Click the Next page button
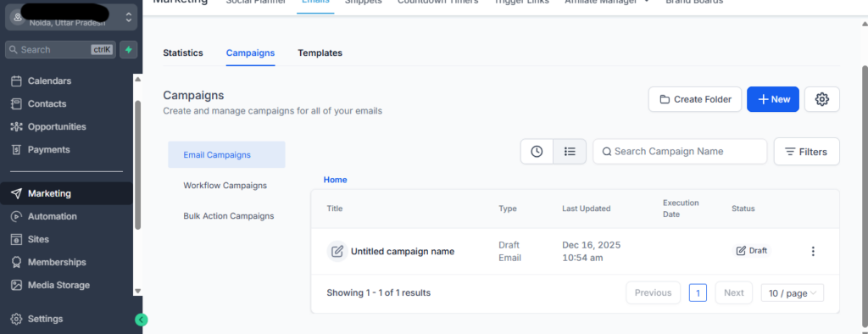The width and height of the screenshot is (868, 334). [x=734, y=293]
